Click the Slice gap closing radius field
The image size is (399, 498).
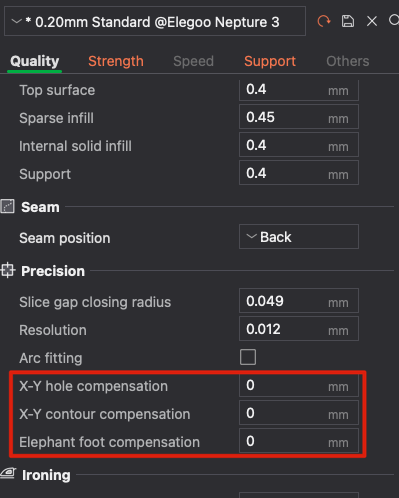click(x=299, y=301)
